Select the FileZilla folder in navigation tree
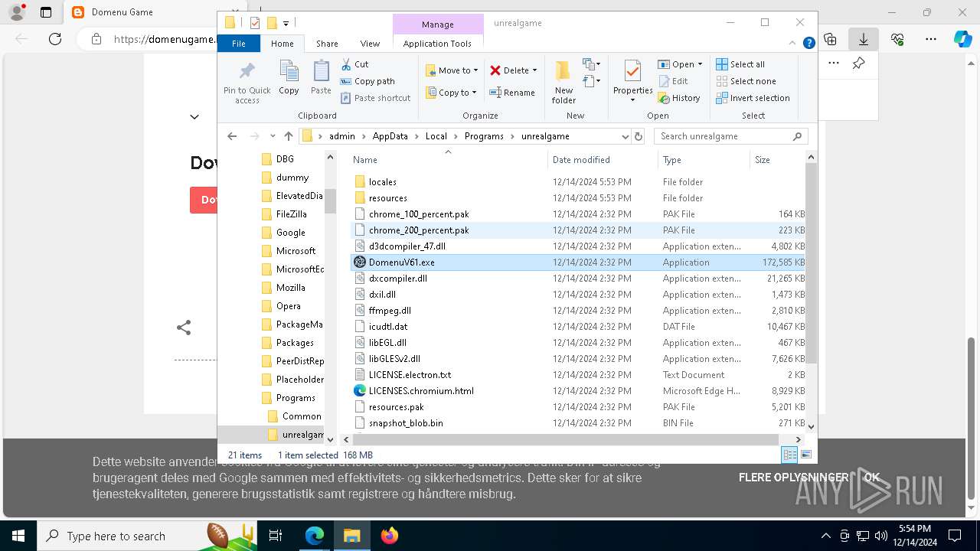The image size is (980, 551). click(291, 214)
